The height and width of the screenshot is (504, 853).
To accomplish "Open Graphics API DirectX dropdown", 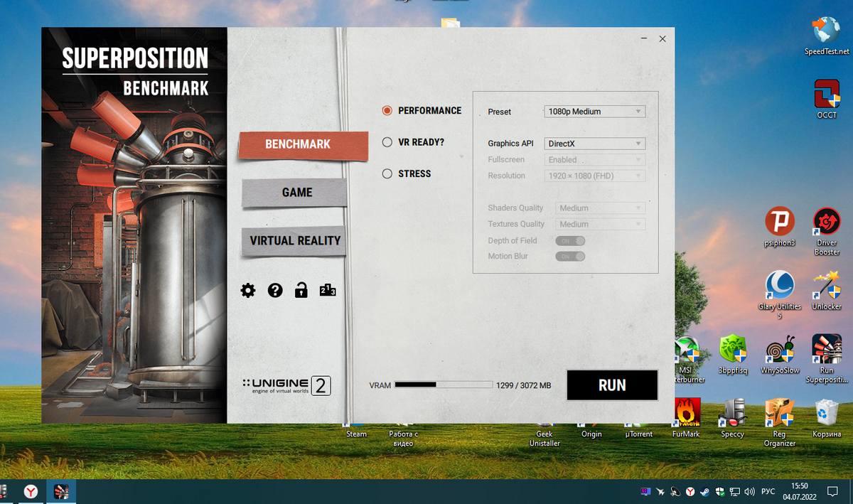I will 594,144.
